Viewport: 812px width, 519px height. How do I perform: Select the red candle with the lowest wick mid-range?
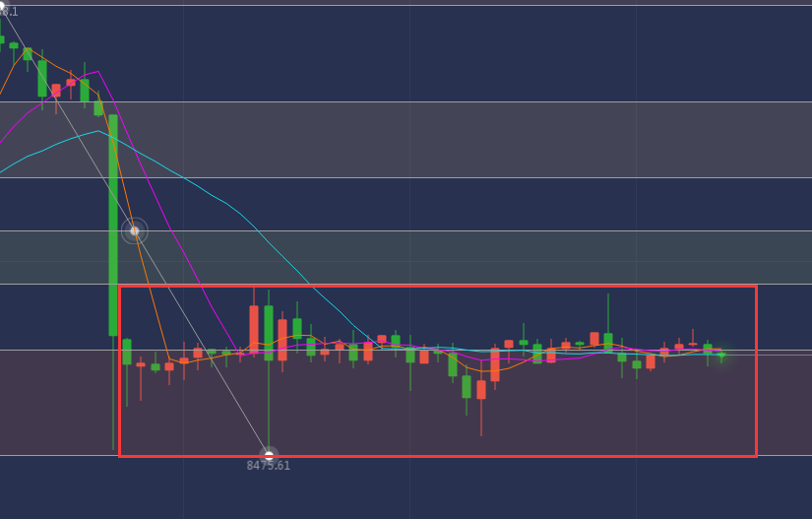(x=481, y=390)
